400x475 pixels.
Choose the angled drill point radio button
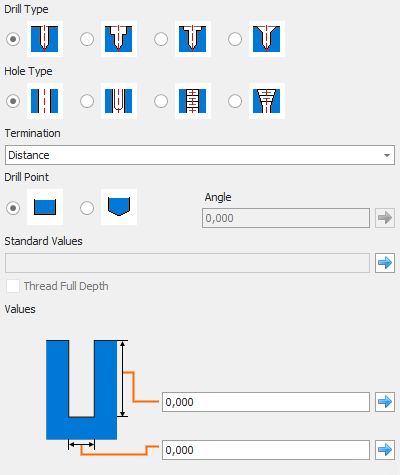click(87, 208)
